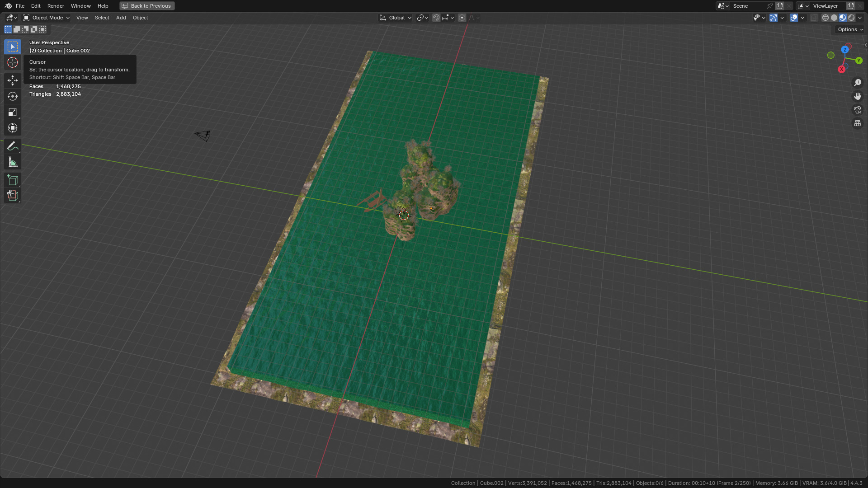Toggle proportional editing
This screenshot has width=868, height=488.
coord(462,18)
